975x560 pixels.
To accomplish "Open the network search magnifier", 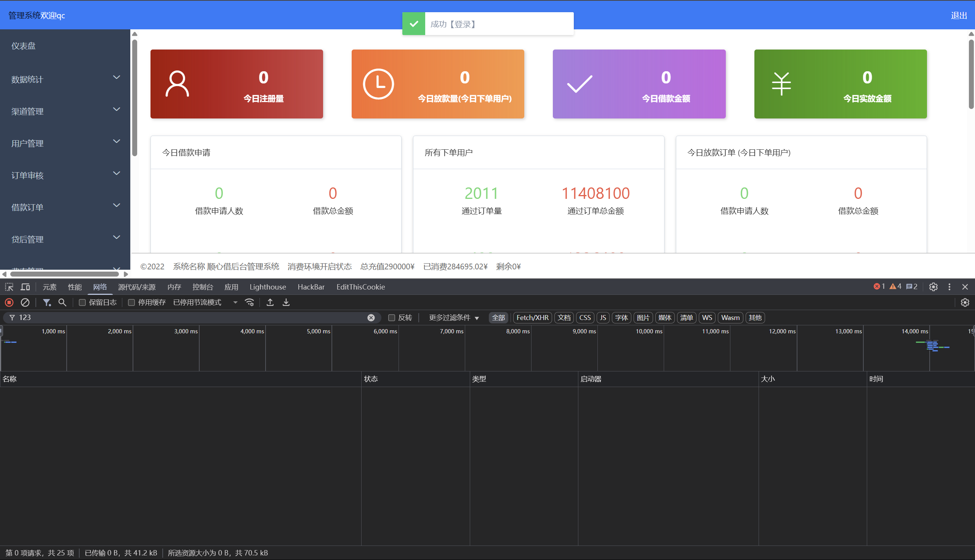I will coord(62,302).
